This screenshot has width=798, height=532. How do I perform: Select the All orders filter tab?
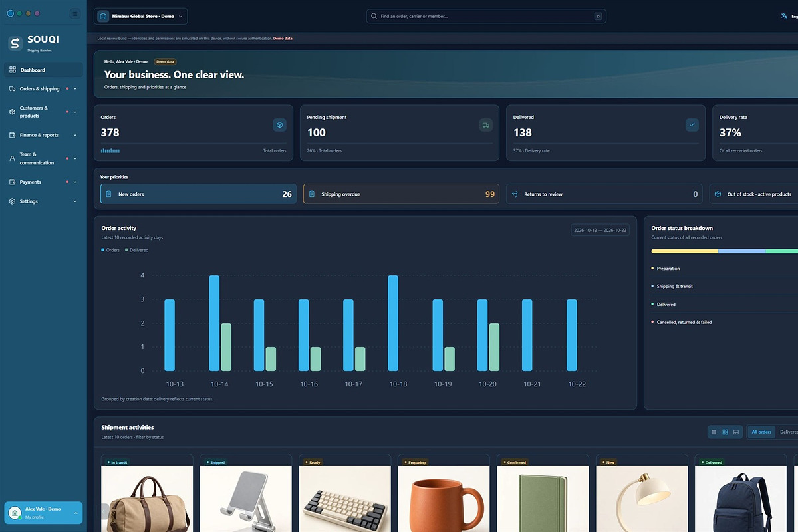761,432
